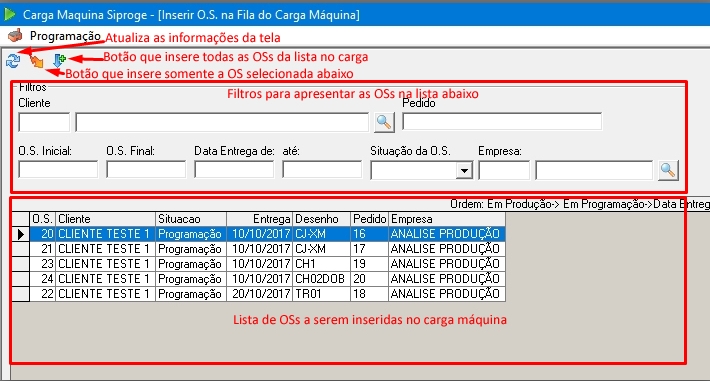Search for an Empresa with magnifier icon
The image size is (710, 381).
[668, 170]
